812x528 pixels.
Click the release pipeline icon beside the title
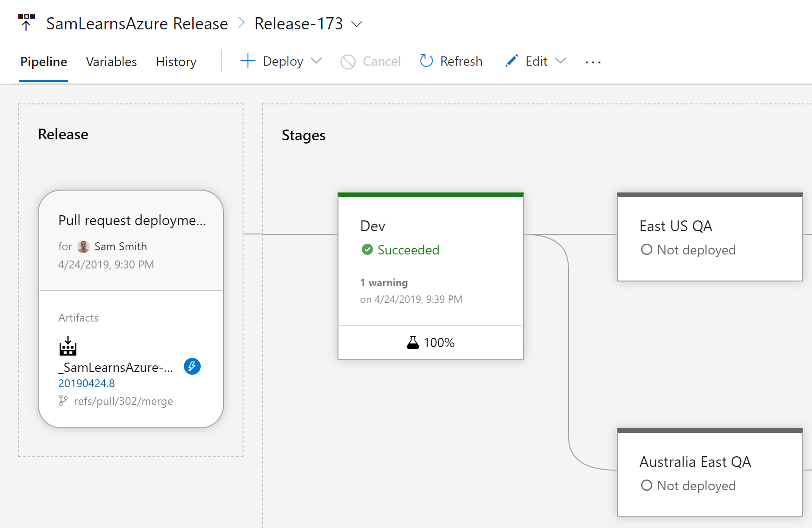(x=27, y=22)
